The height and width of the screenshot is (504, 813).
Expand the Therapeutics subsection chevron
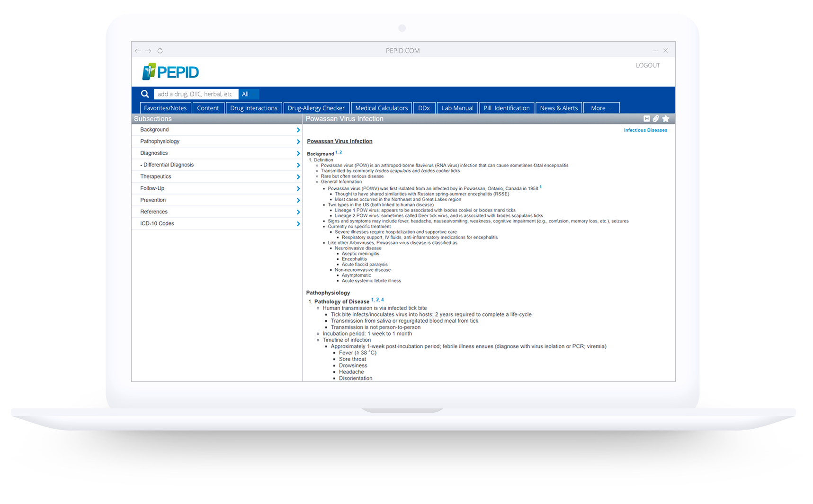coord(298,176)
